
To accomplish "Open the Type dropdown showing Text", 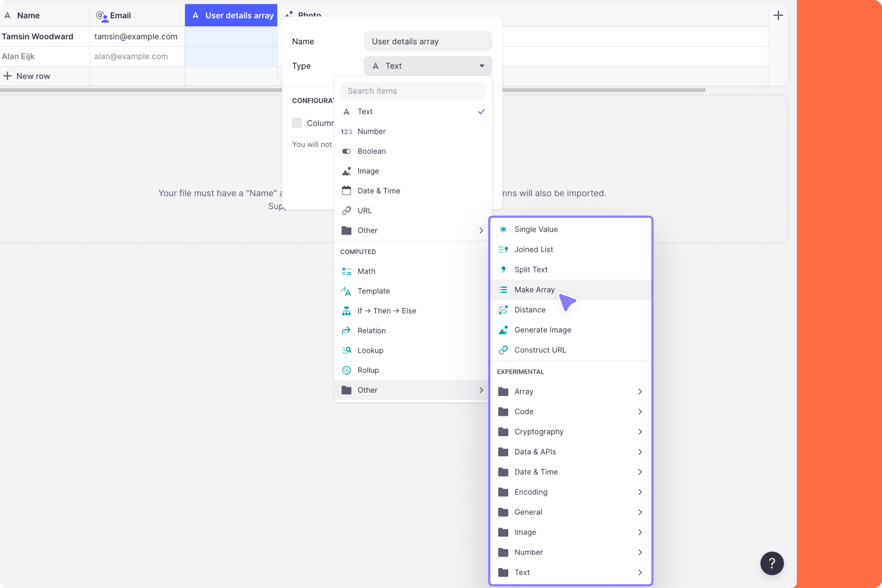I will point(427,66).
